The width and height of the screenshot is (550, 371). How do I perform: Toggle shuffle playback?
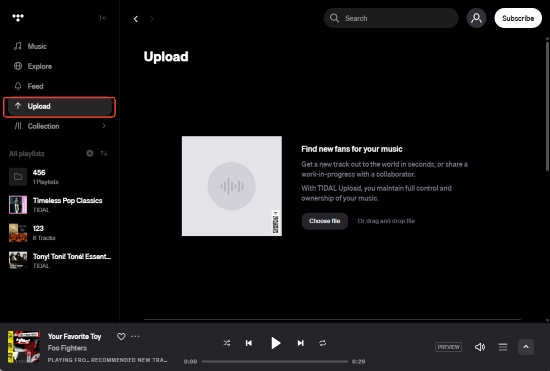pos(227,343)
